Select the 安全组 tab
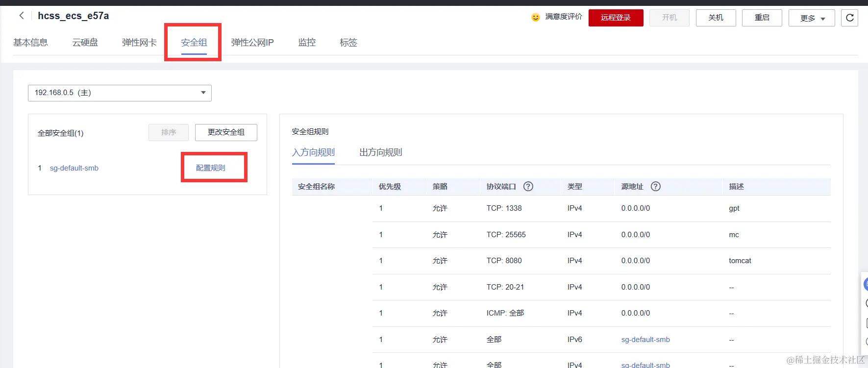 pyautogui.click(x=194, y=43)
